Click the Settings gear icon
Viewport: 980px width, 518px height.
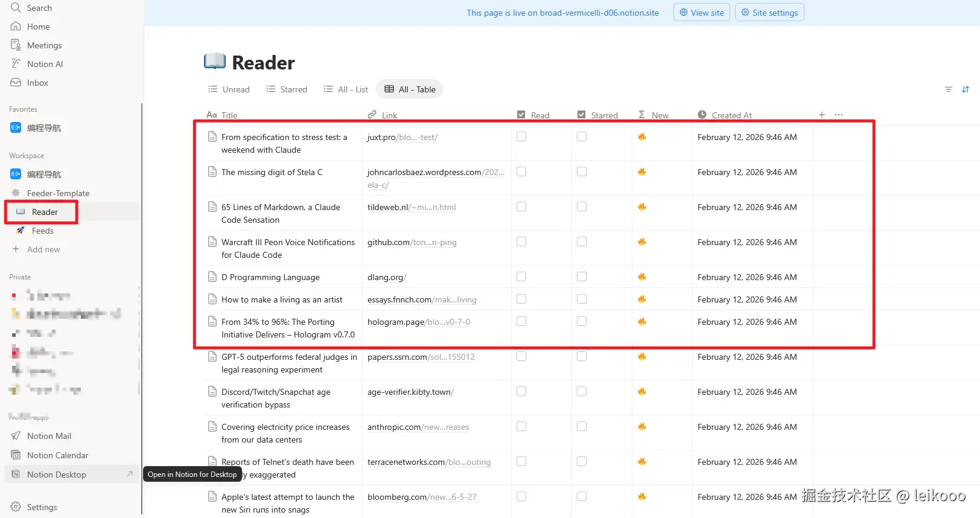coord(16,507)
